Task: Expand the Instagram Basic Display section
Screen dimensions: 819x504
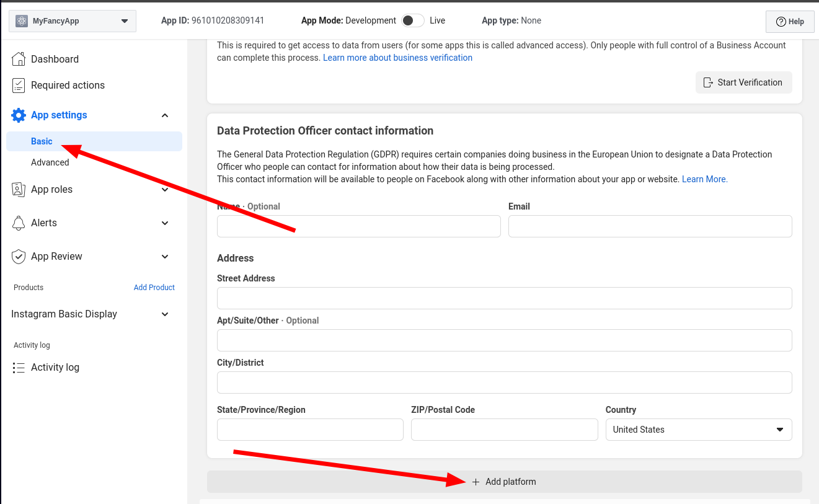Action: [x=165, y=314]
